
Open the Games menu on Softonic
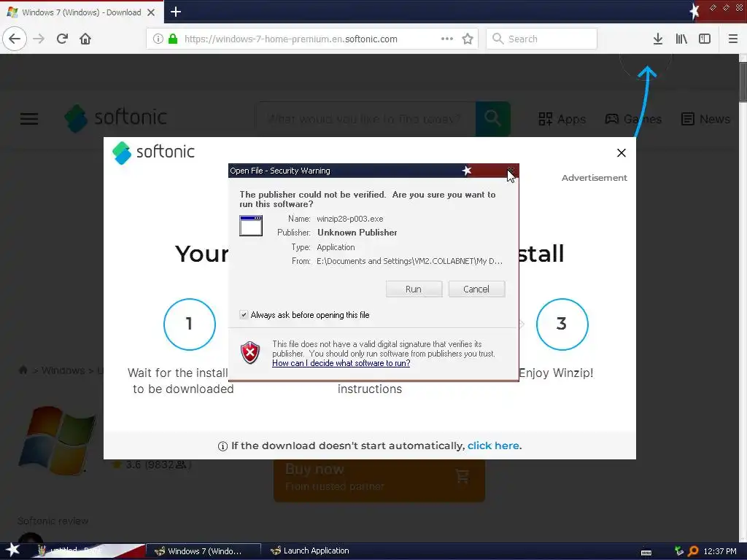pos(633,119)
